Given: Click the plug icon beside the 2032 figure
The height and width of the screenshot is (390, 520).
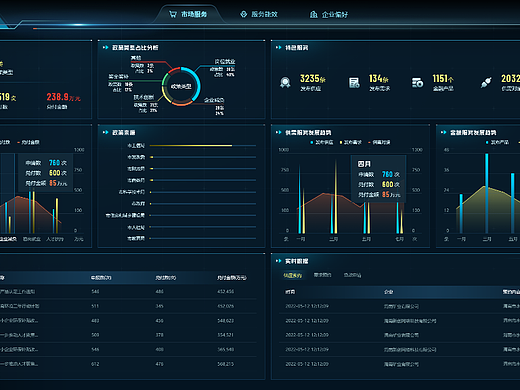Looking at the screenshot, I should pyautogui.click(x=486, y=83).
